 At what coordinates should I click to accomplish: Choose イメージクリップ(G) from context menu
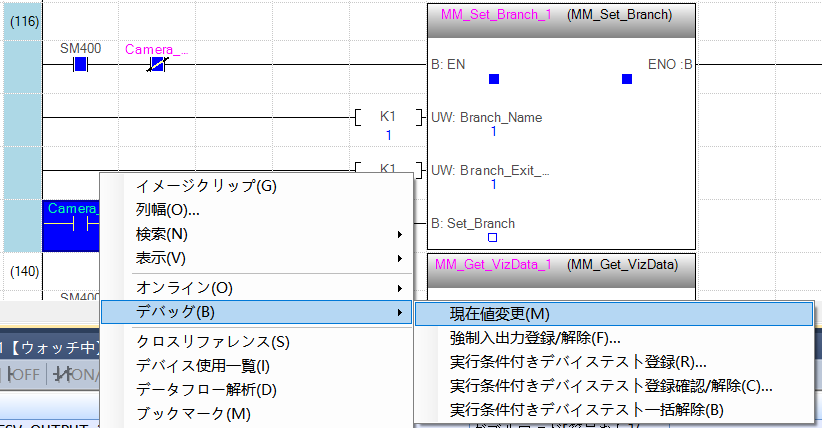click(x=206, y=186)
